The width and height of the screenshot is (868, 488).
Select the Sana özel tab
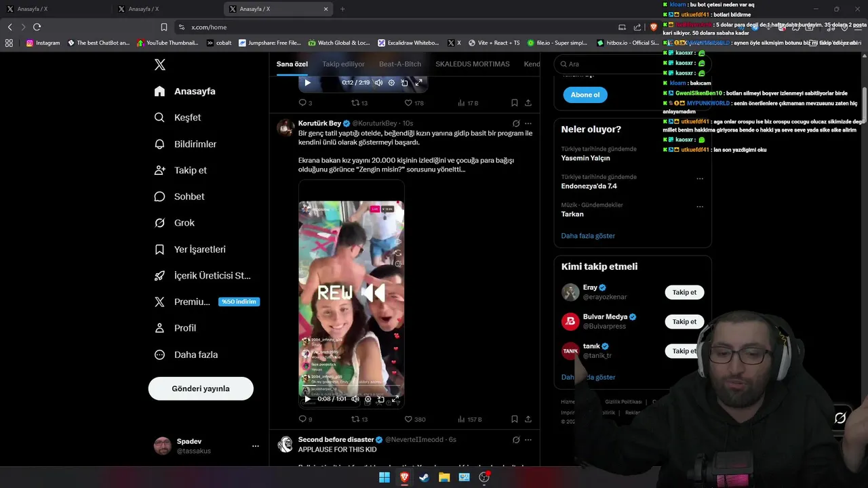292,64
